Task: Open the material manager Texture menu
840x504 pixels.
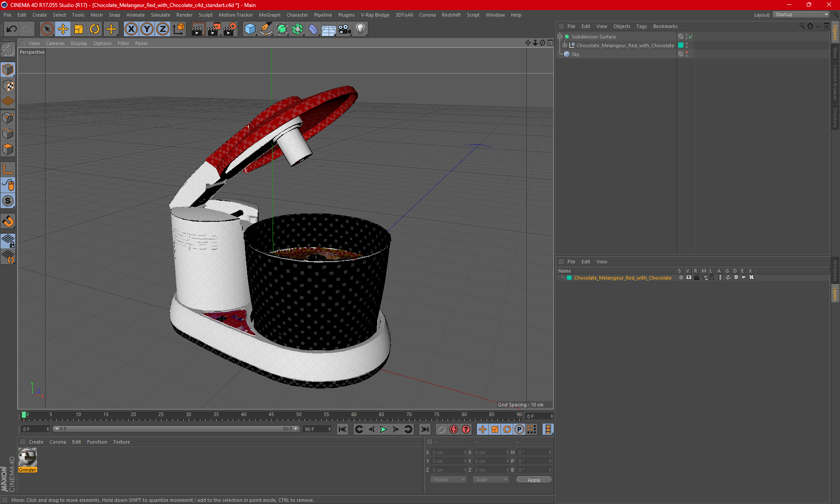Action: [121, 442]
